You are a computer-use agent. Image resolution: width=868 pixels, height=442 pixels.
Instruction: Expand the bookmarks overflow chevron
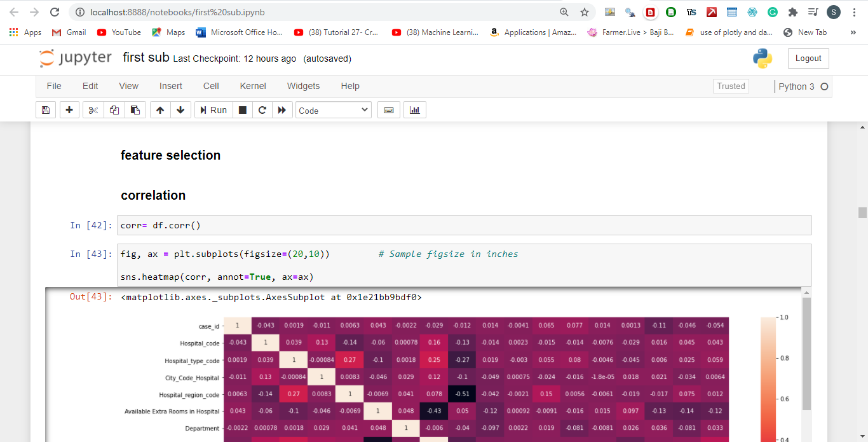pyautogui.click(x=853, y=32)
